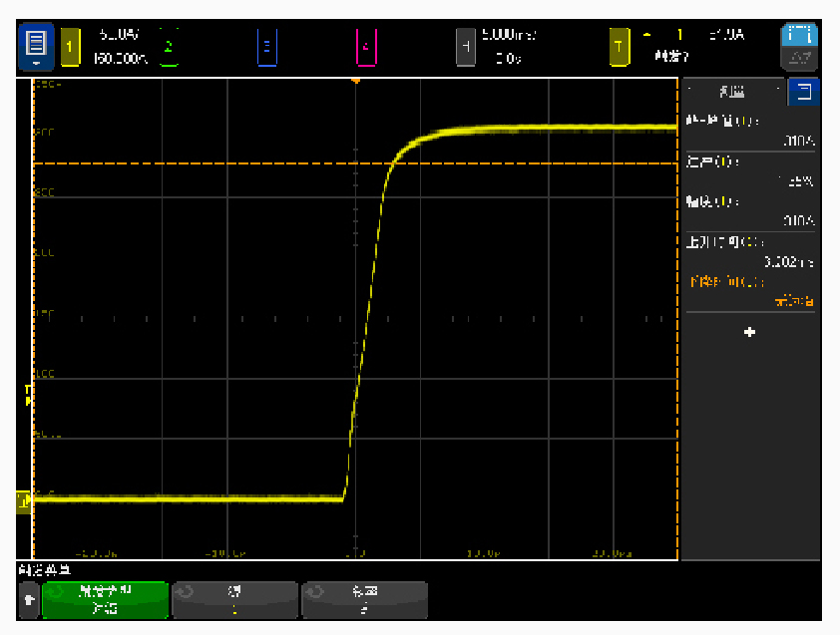This screenshot has width=840, height=635.
Task: Select the left orange vertical cursor line
Action: (x=34, y=319)
